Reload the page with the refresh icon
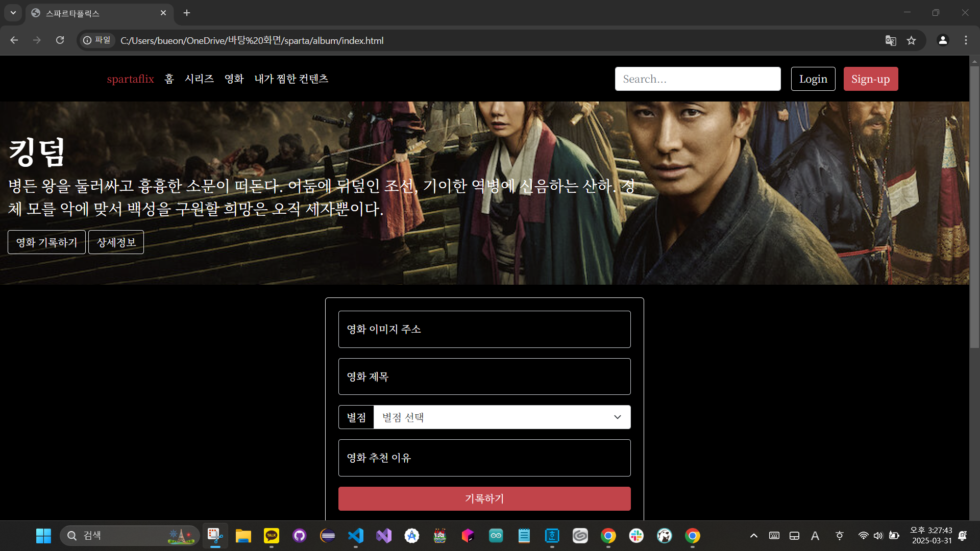This screenshot has width=980, height=551. (60, 40)
